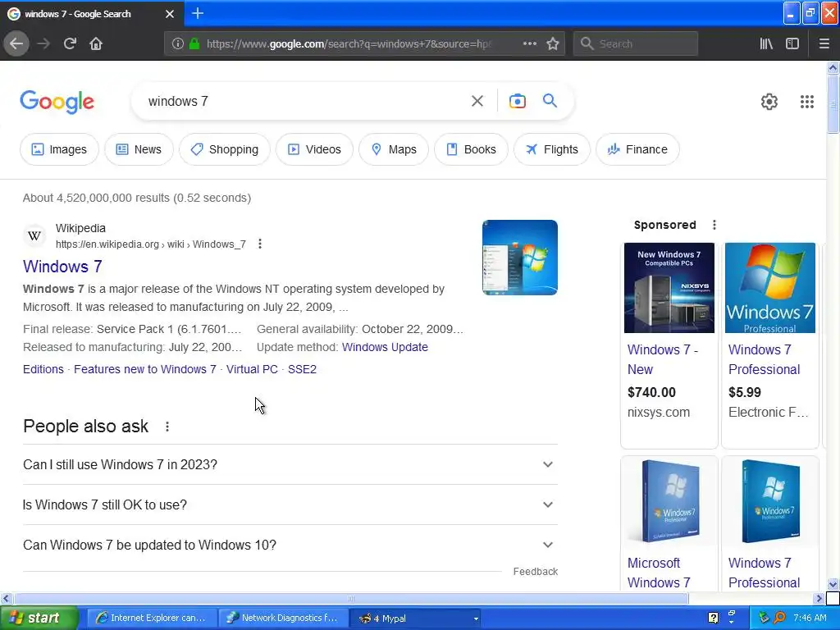Open Google quick settings gear
The image size is (840, 630).
[769, 101]
